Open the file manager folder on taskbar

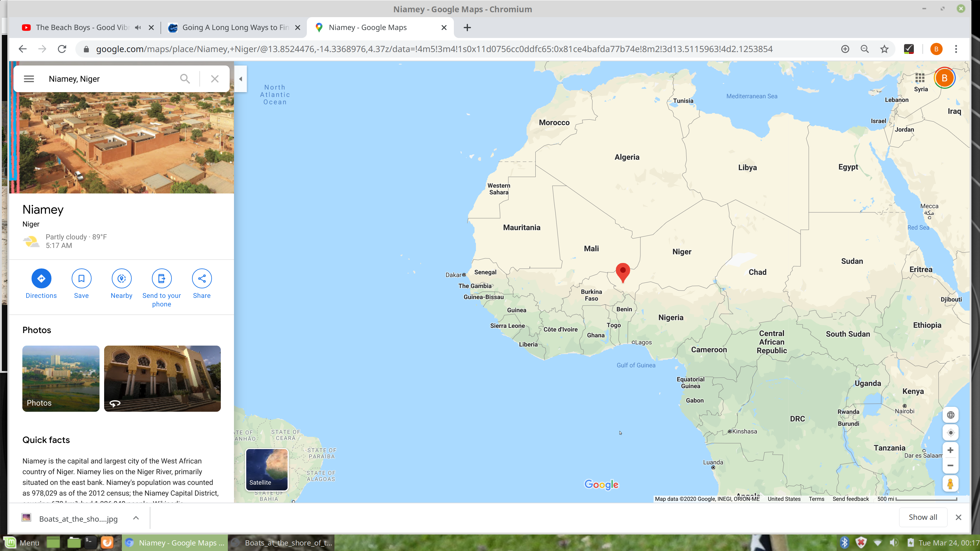73,543
